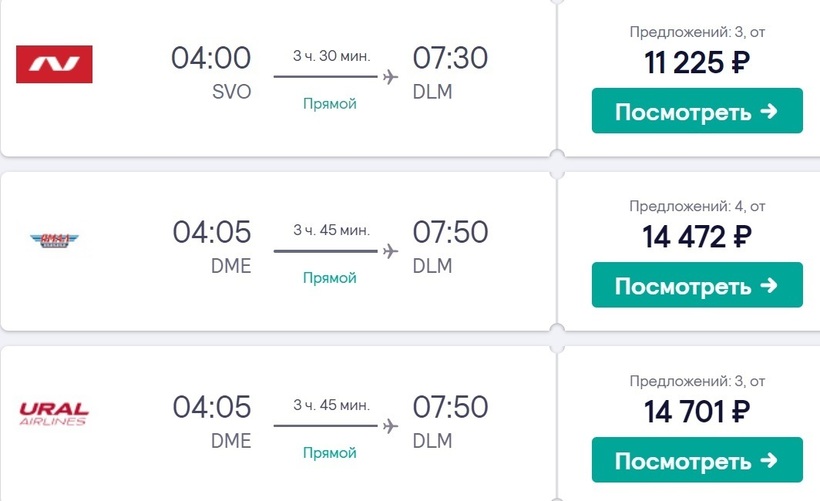Select the 11 225 ₽ price
Screen dimensions: 820x501
pos(697,63)
